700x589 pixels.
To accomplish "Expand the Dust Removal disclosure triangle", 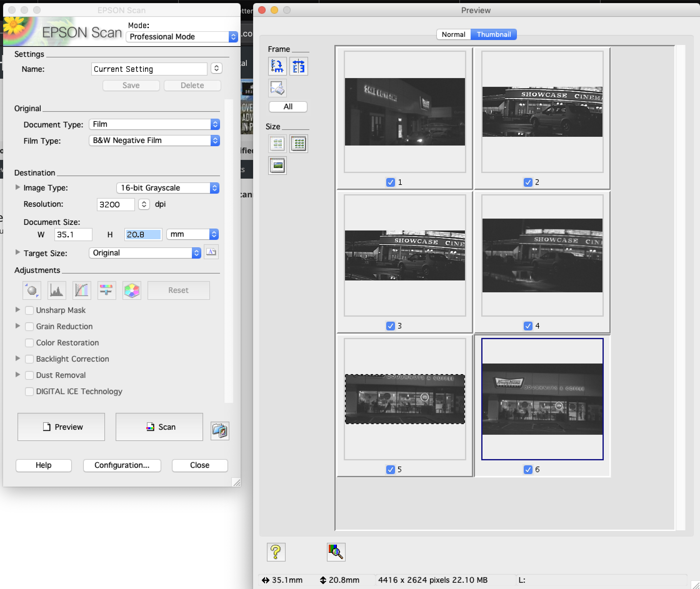I will (18, 375).
